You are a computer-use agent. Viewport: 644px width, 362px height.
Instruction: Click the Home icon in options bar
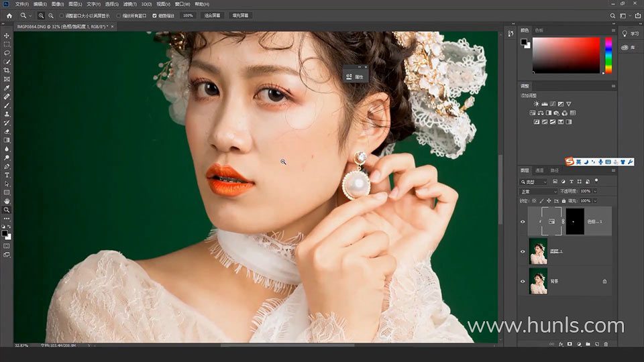point(9,15)
